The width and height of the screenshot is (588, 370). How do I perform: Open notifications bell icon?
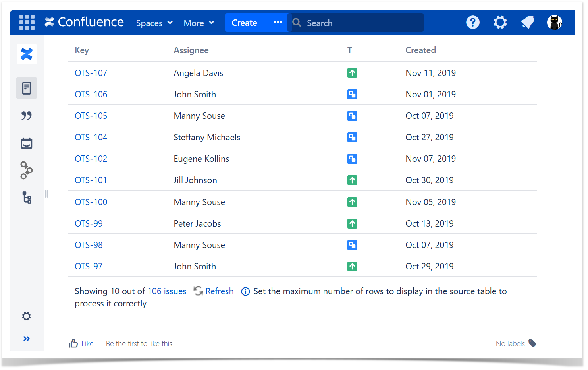click(527, 23)
